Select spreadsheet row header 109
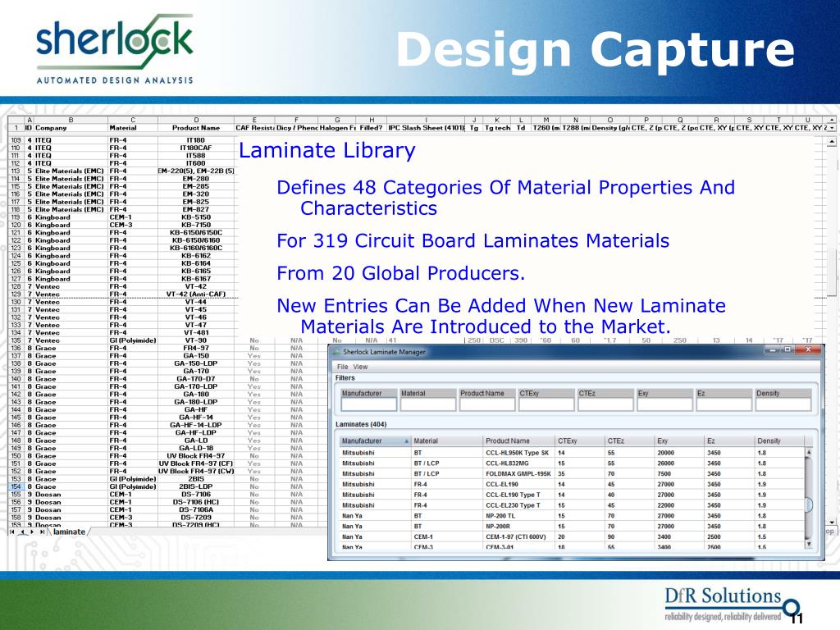 coord(16,139)
